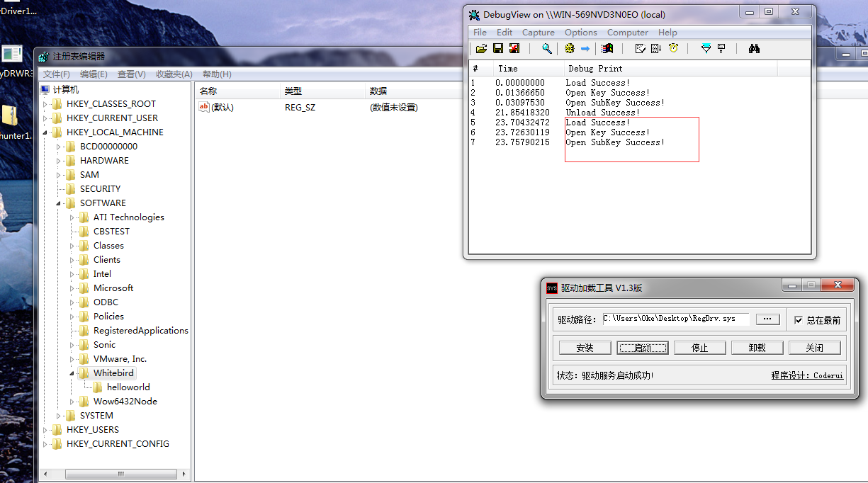Open DebugView File menu
The height and width of the screenshot is (483, 868).
tap(480, 33)
